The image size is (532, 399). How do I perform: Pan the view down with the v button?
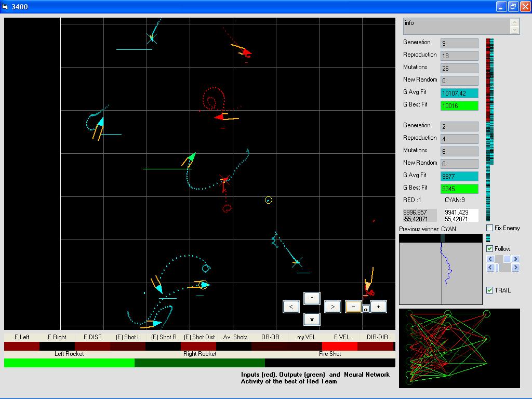click(x=312, y=319)
